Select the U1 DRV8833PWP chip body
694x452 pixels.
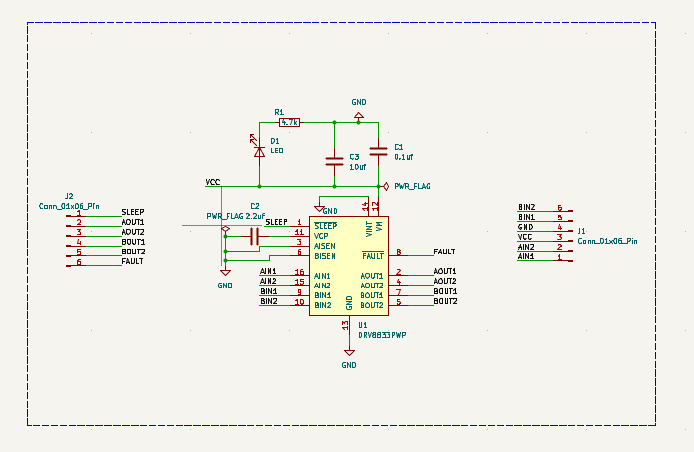pyautogui.click(x=349, y=266)
